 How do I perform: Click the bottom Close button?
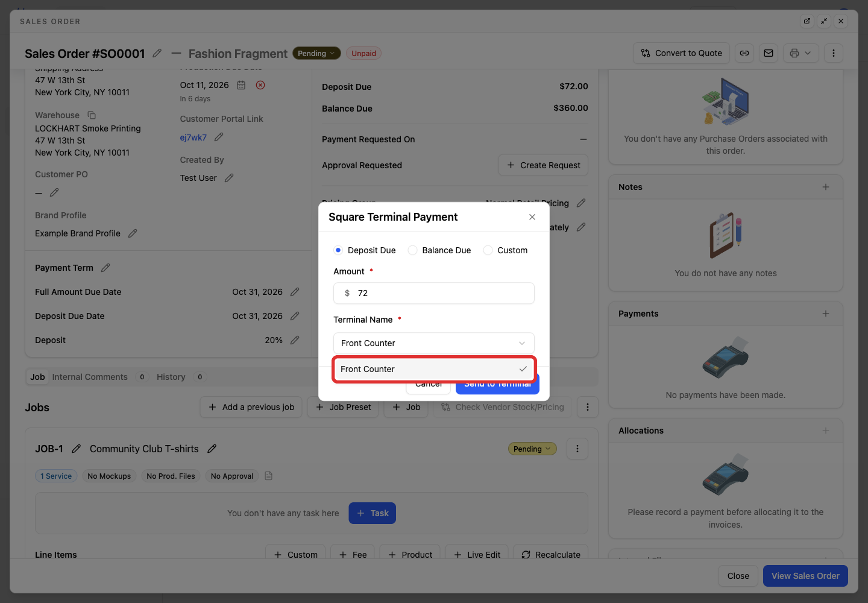pyautogui.click(x=738, y=576)
